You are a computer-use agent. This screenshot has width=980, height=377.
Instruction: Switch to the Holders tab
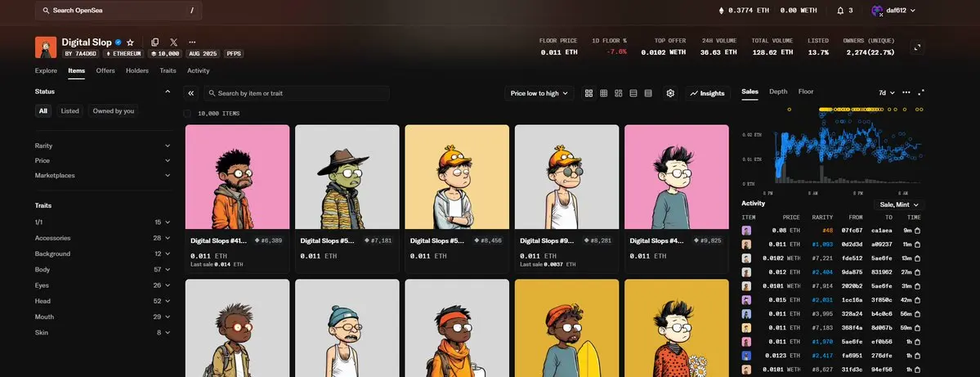coord(137,70)
